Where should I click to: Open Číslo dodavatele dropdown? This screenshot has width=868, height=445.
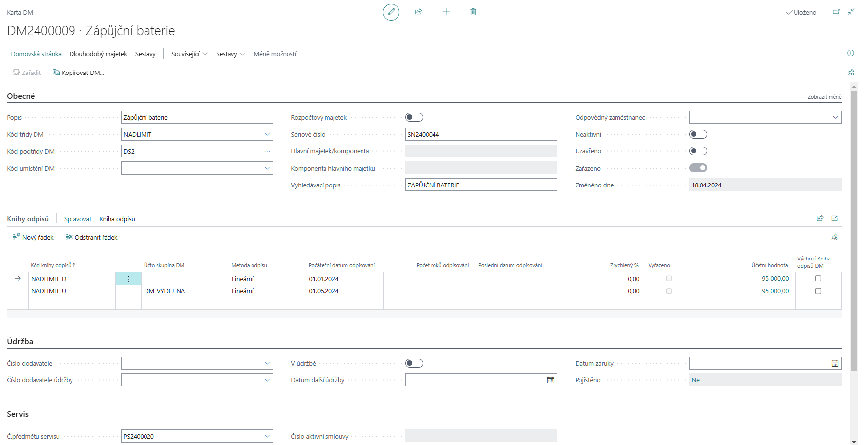tap(267, 363)
